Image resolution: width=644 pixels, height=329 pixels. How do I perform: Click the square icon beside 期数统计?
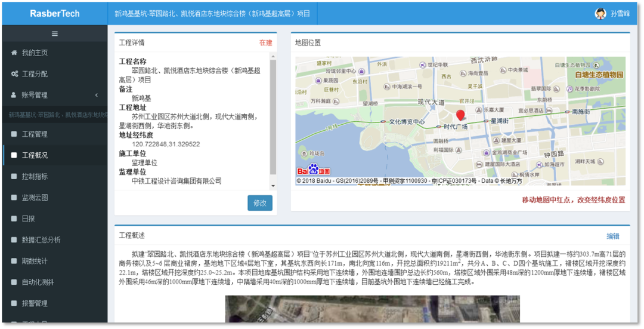[14, 261]
